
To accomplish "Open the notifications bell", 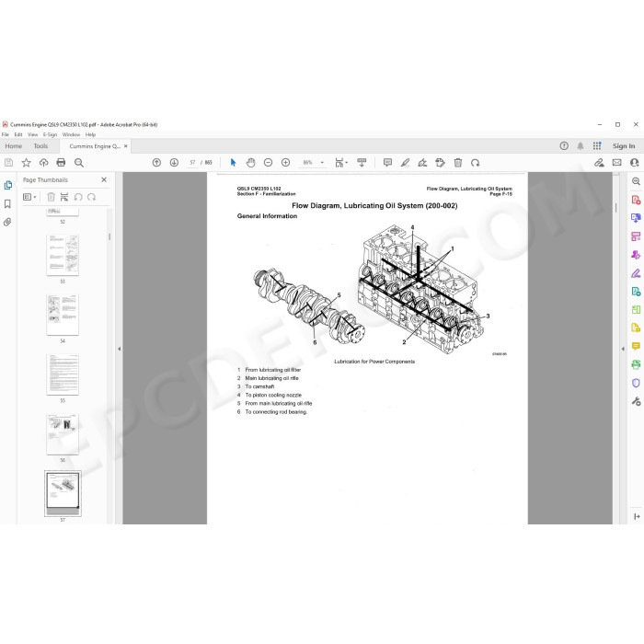I will [581, 145].
